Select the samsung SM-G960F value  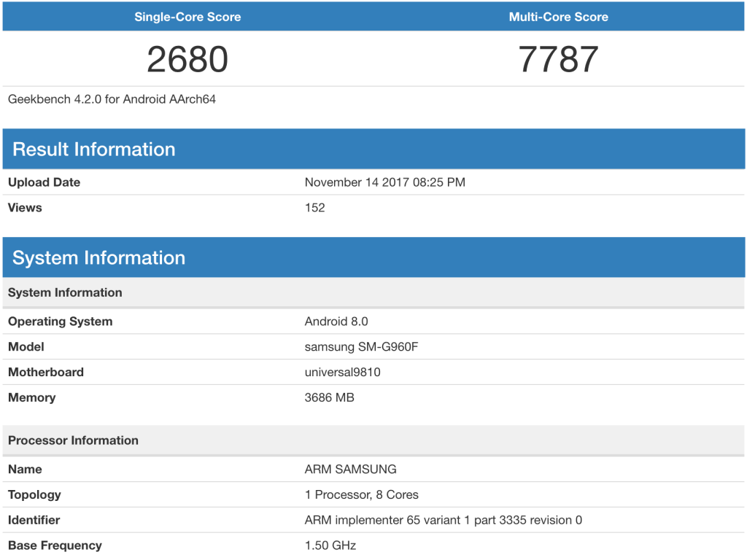click(361, 346)
